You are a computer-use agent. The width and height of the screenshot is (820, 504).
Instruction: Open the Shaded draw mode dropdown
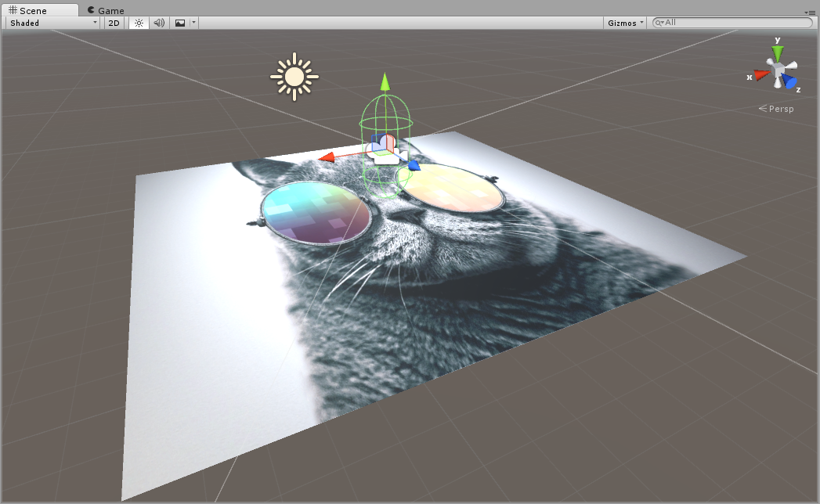tap(52, 23)
